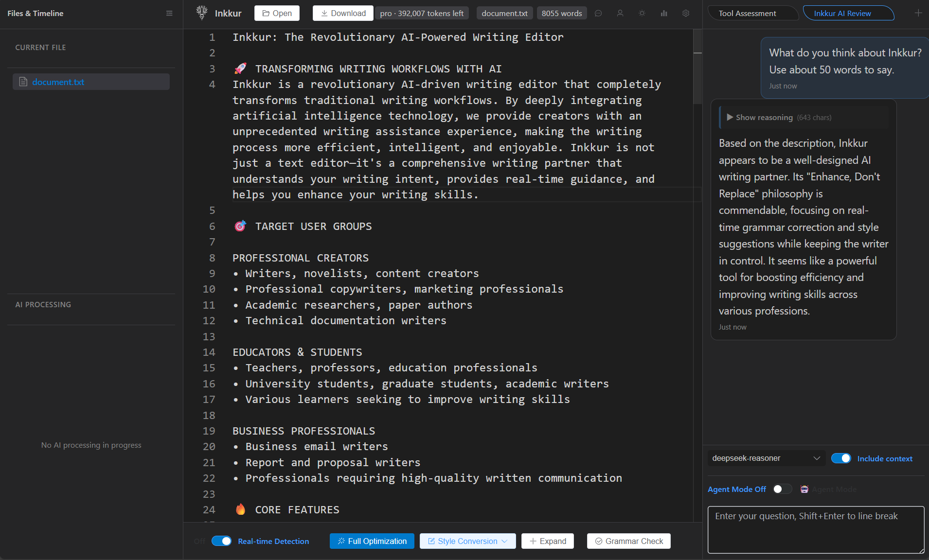Click the question input field

[x=815, y=529]
